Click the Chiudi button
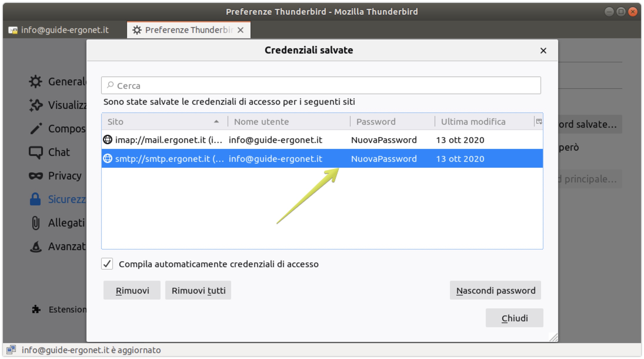Image resolution: width=644 pixels, height=359 pixels. [x=515, y=318]
